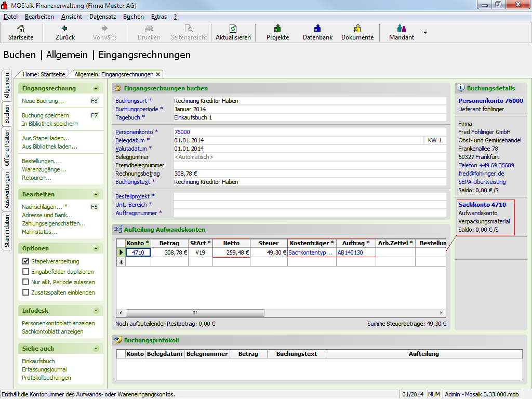Viewport: 532px width, 399px height.
Task: Go back with the Zurück arrow
Action: click(65, 29)
